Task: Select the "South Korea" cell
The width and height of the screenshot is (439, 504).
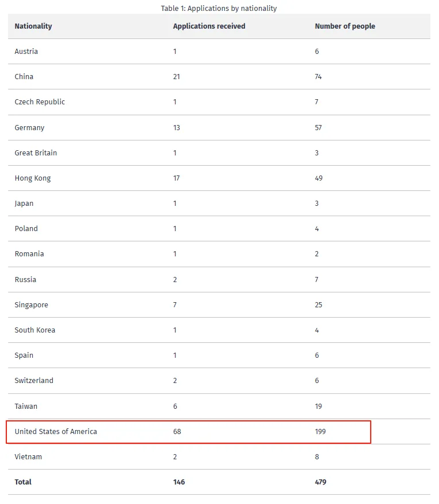Action: [x=35, y=330]
